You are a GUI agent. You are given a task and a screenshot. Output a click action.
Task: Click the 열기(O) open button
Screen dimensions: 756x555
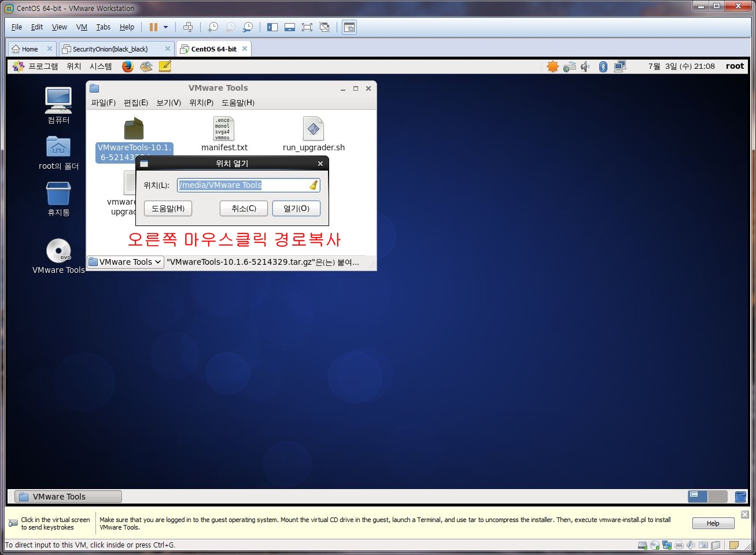pos(296,209)
